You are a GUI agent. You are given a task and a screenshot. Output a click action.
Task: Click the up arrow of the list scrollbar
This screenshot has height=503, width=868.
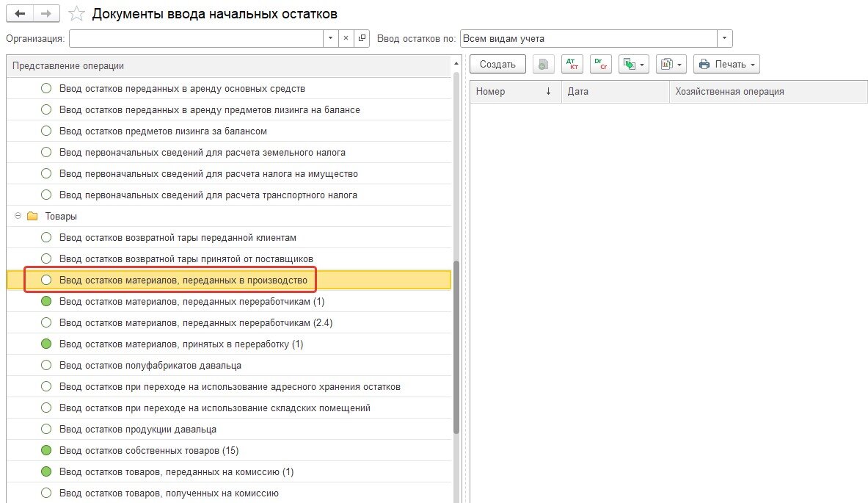click(x=456, y=64)
